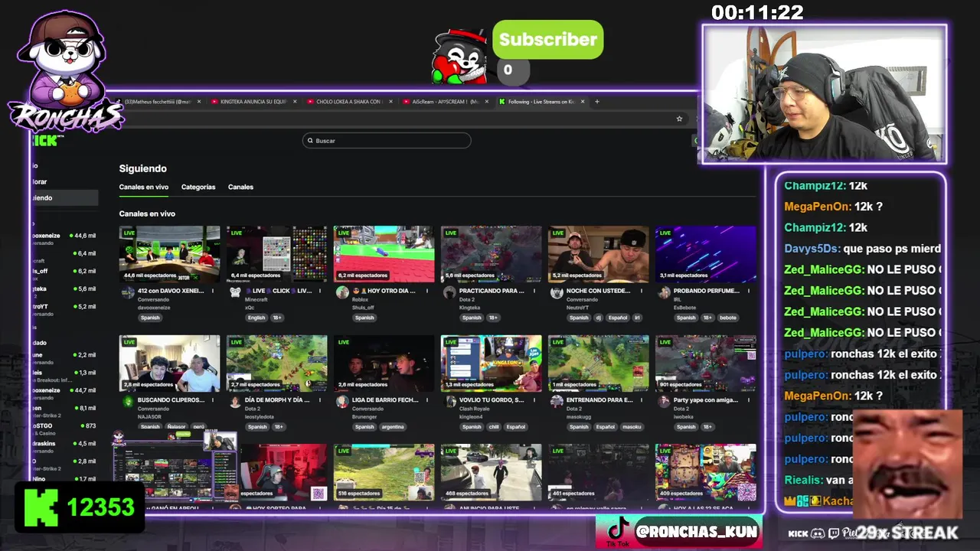
Task: Open the 'Categorías' tab
Action: point(198,187)
